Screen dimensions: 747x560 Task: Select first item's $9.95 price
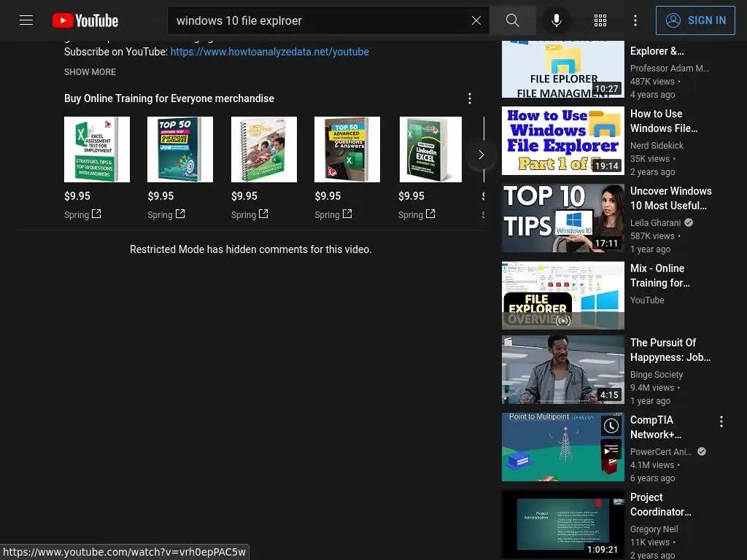point(77,196)
